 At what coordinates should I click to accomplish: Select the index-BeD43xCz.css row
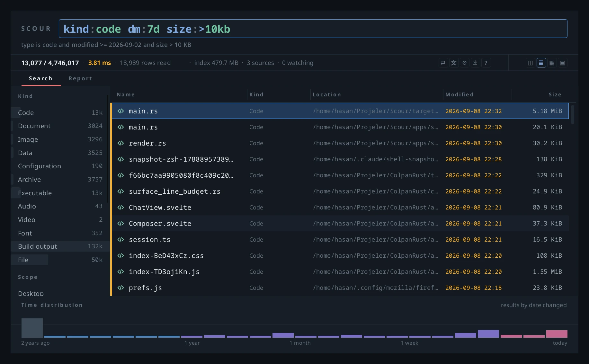[340, 256]
